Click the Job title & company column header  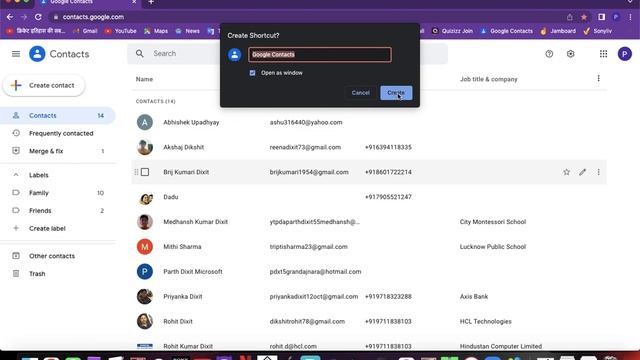pos(489,79)
